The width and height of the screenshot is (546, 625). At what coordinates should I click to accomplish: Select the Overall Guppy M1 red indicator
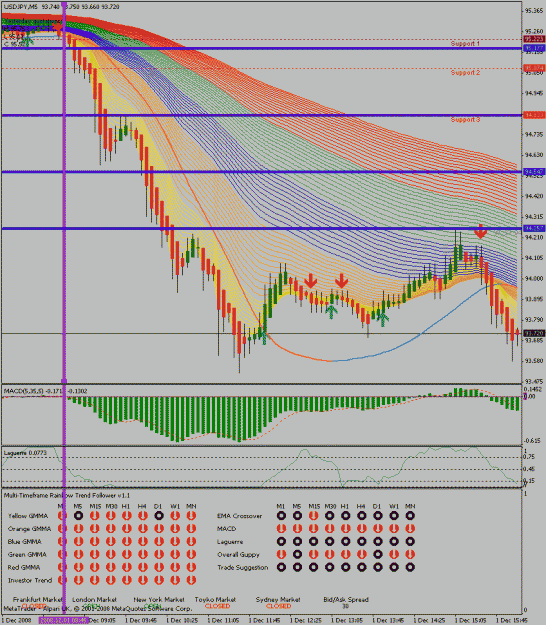[x=281, y=554]
